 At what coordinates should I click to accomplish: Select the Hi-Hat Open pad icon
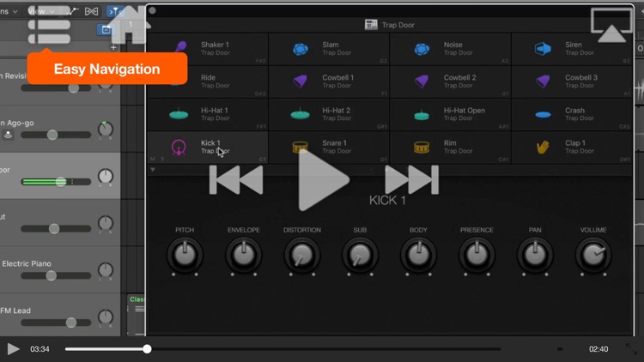[422, 115]
